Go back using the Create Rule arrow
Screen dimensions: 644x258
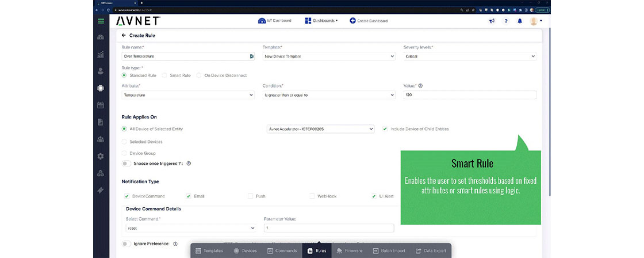(x=124, y=35)
